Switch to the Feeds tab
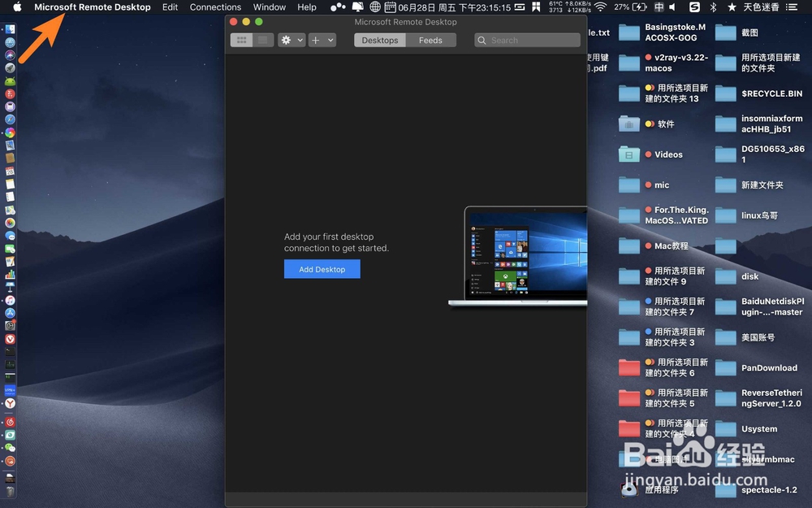The width and height of the screenshot is (812, 508). (430, 39)
